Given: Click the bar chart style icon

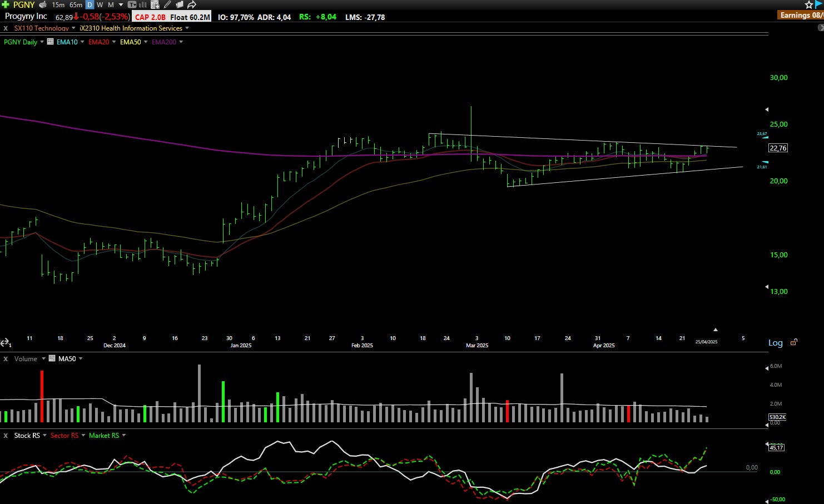Looking at the screenshot, I should 142,4.
